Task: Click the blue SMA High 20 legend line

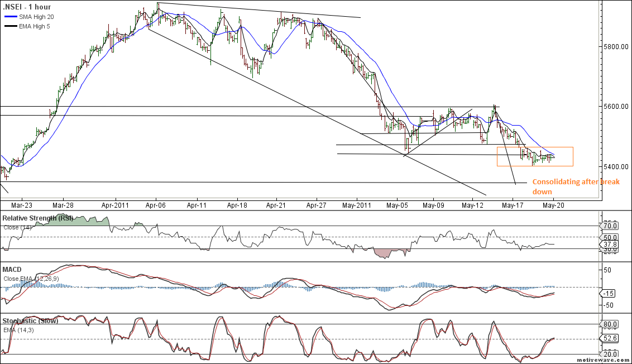Action: coord(9,17)
